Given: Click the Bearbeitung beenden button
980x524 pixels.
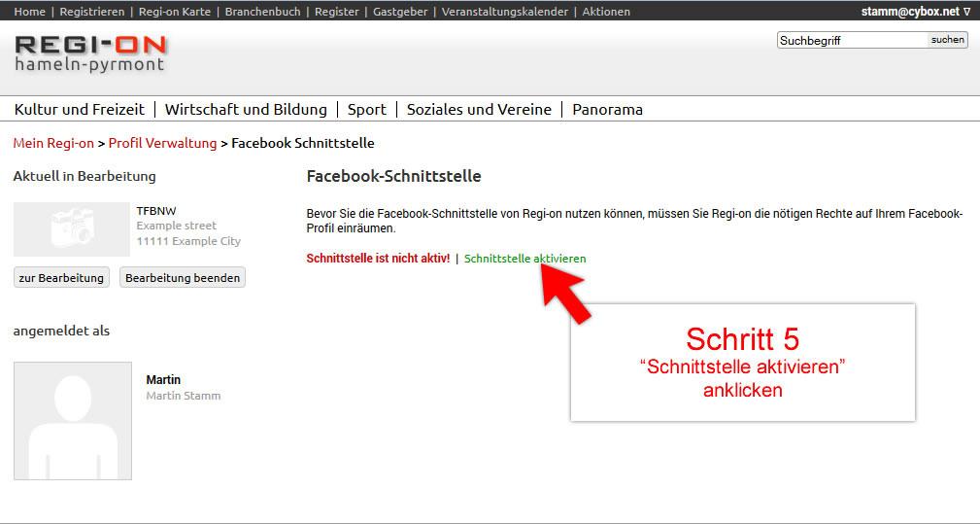Looking at the screenshot, I should pos(183,278).
